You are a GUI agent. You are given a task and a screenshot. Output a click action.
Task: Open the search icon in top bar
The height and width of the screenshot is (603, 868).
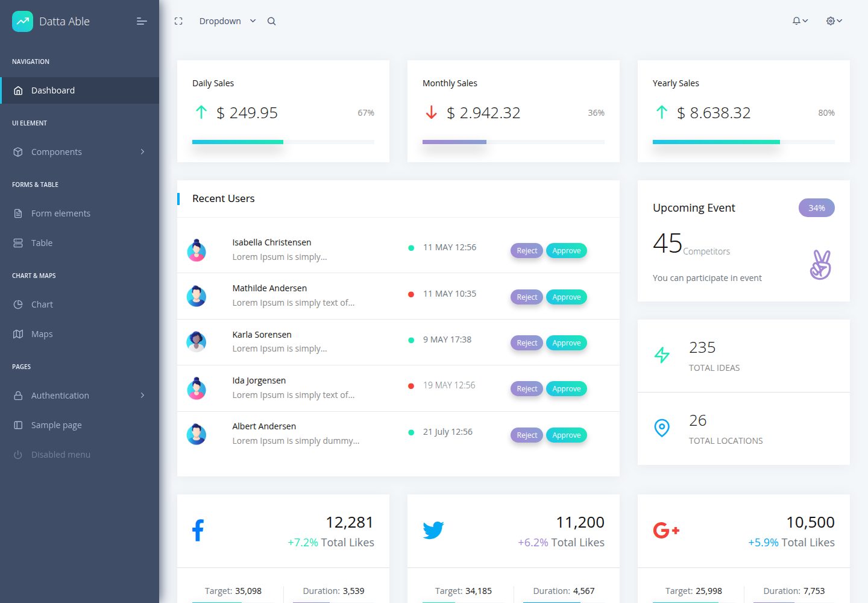(x=272, y=21)
